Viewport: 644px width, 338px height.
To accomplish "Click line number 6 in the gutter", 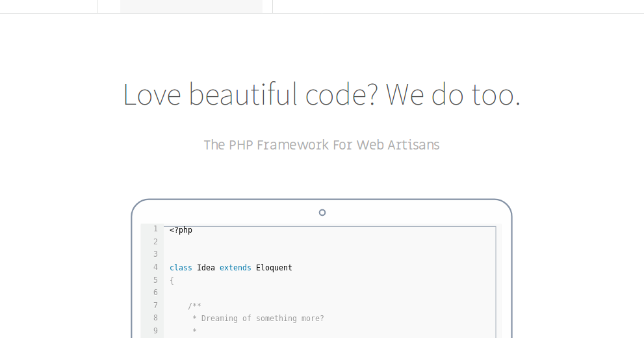I will 155,292.
